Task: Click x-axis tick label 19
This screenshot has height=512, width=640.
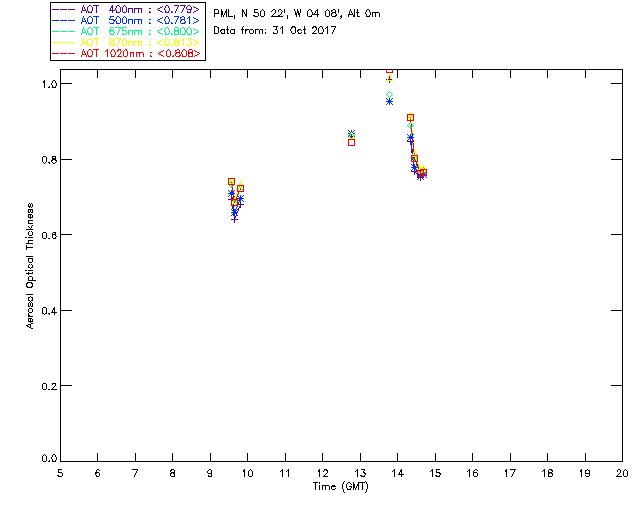Action: [585, 473]
